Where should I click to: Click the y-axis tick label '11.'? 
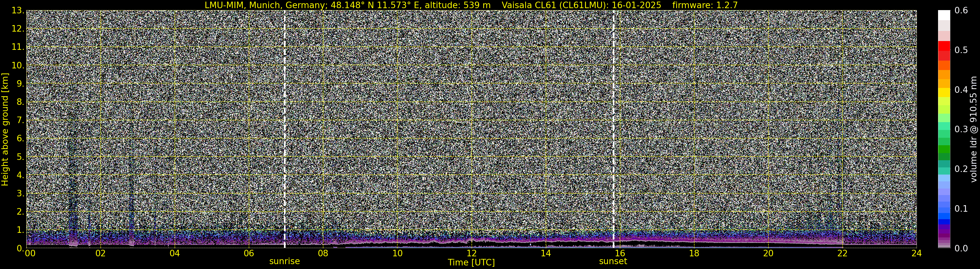(18, 47)
